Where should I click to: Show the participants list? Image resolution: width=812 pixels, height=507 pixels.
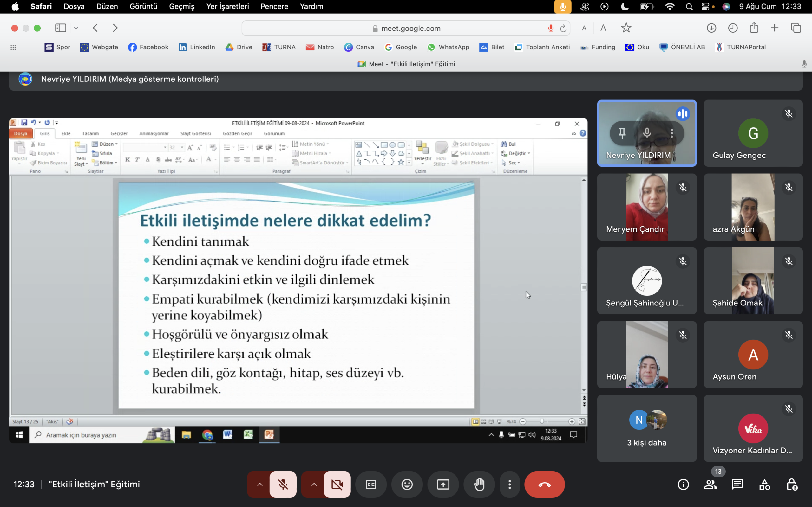pos(710,484)
